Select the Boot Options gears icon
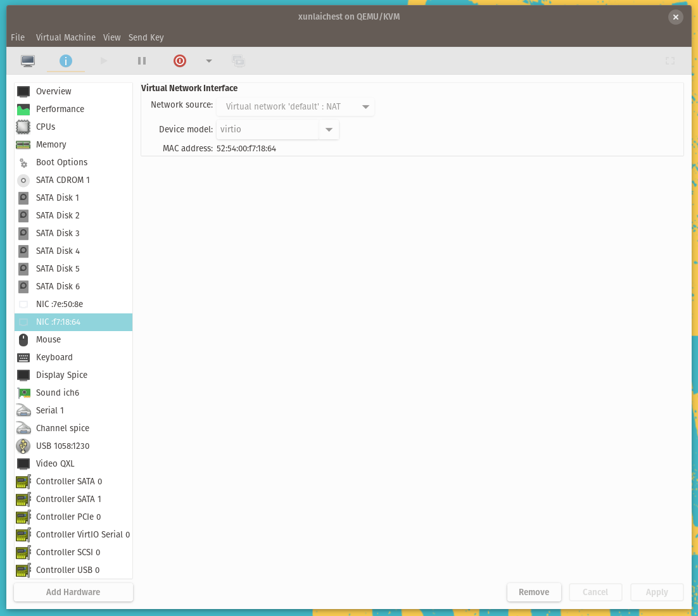Screen dimensions: 698x616 click(23, 163)
